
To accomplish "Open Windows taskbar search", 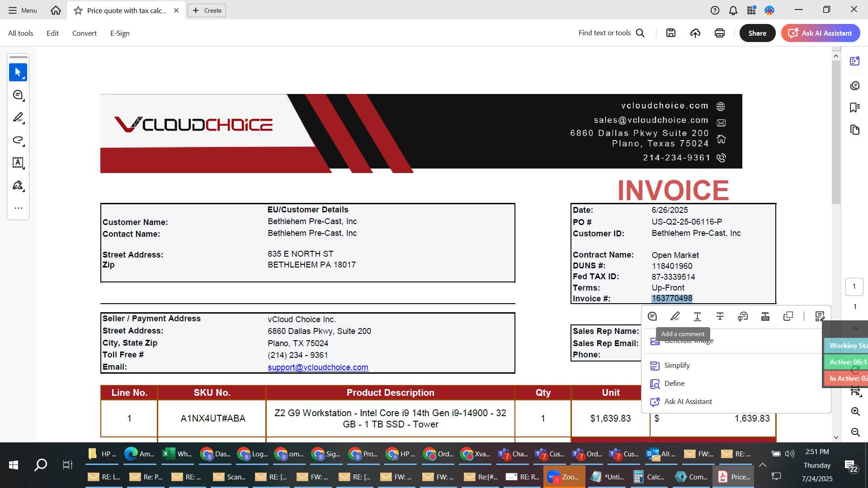I will [41, 465].
